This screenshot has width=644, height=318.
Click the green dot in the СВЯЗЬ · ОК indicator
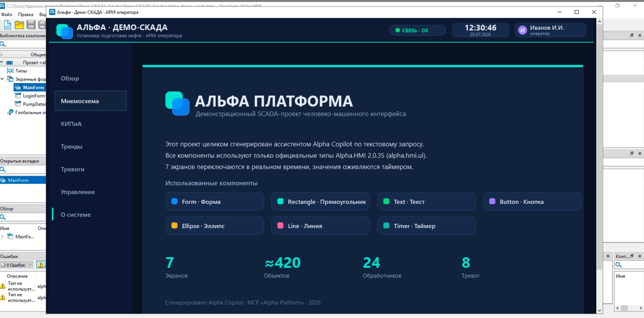(397, 31)
